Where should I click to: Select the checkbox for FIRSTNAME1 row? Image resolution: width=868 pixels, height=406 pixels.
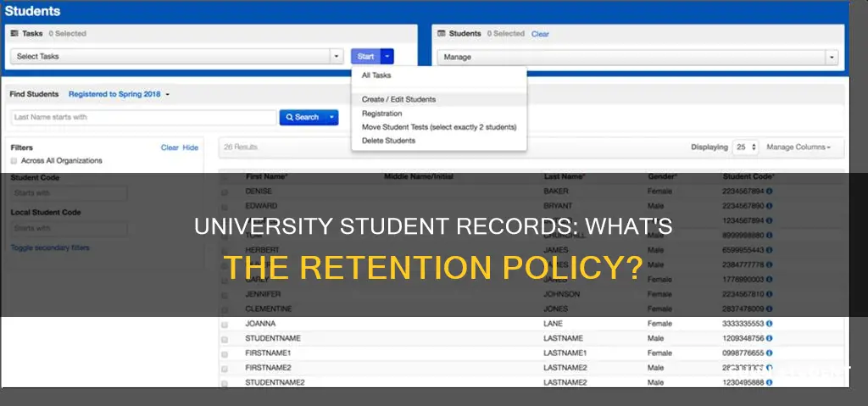click(x=225, y=353)
